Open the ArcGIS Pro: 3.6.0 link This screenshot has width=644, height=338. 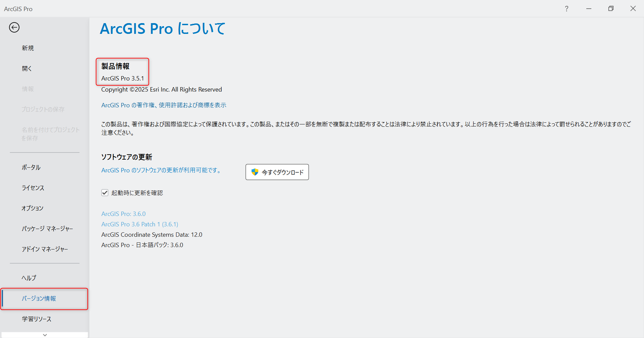123,214
